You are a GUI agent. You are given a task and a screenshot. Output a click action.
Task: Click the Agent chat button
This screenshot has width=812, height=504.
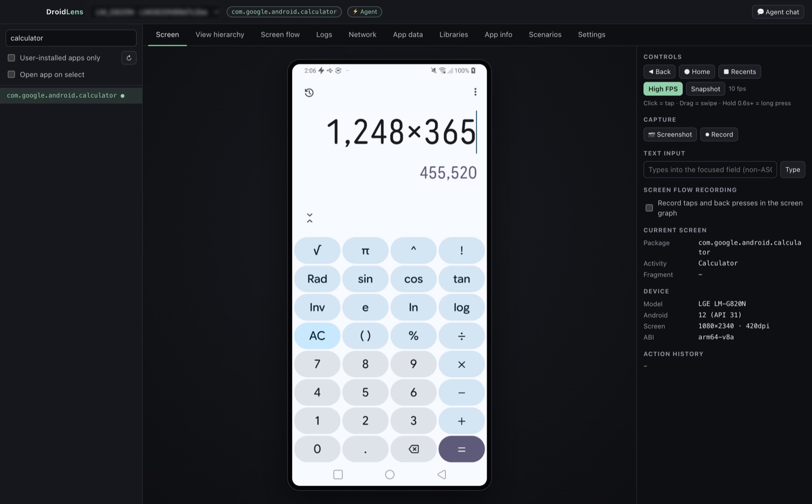(778, 12)
